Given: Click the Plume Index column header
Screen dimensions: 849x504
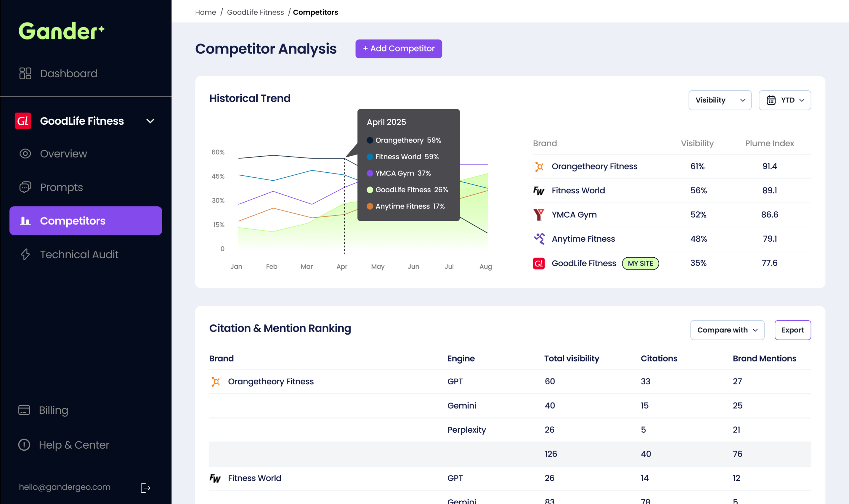Looking at the screenshot, I should (x=769, y=143).
